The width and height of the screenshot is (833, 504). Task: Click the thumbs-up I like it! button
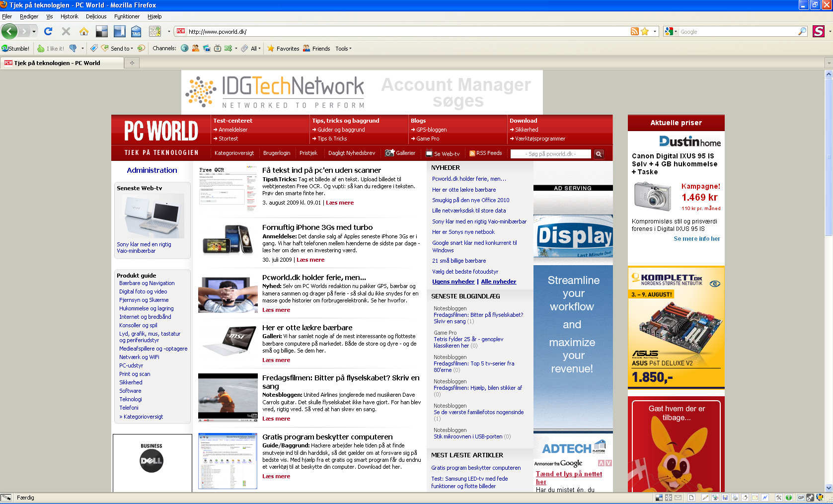(51, 48)
